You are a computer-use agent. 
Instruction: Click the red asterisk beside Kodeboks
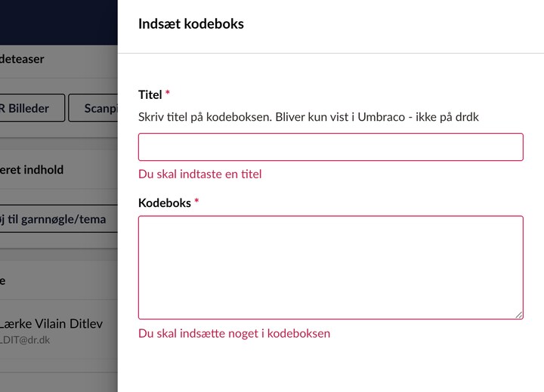tap(196, 202)
